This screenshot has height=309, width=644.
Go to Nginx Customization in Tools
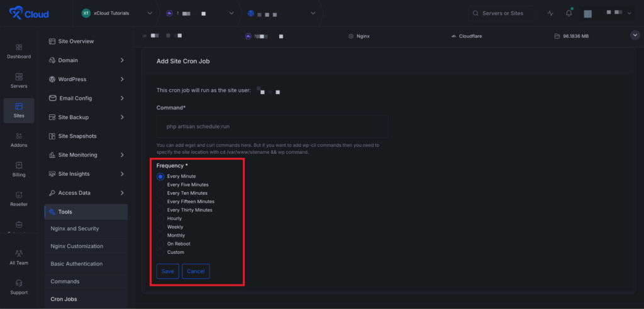[x=77, y=246]
